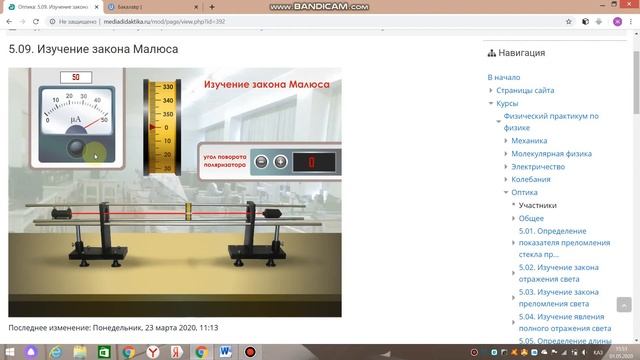Viewport: 640px width, 360px height.
Task: Open Физический практикум по физике course link
Action: point(551,122)
